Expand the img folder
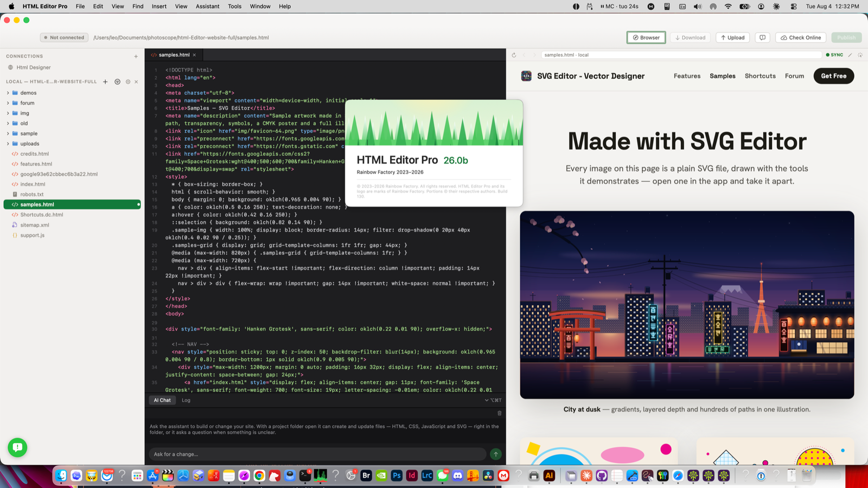Image resolution: width=868 pixels, height=488 pixels. pos(8,113)
